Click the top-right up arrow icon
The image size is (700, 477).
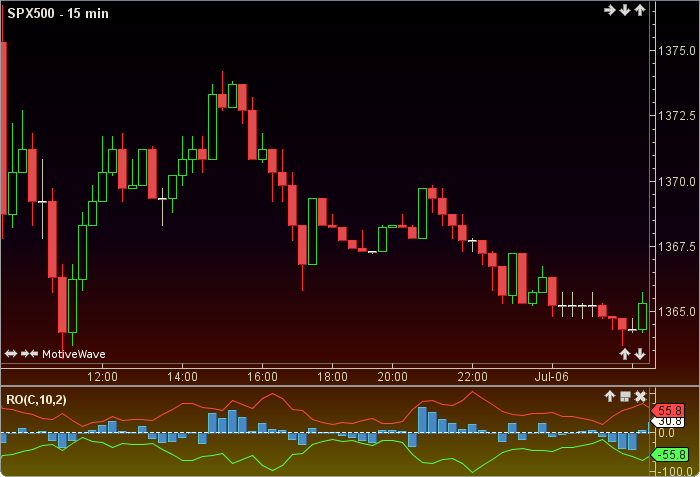point(640,10)
